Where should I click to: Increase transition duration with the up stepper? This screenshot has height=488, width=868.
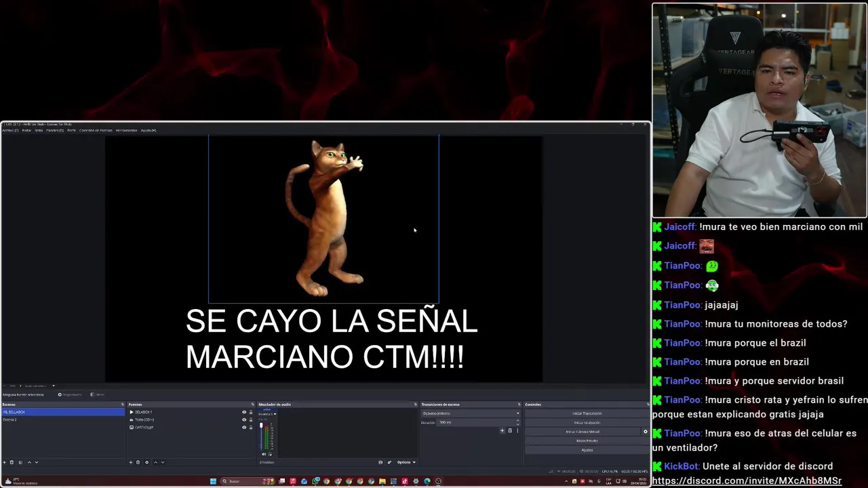tap(517, 420)
